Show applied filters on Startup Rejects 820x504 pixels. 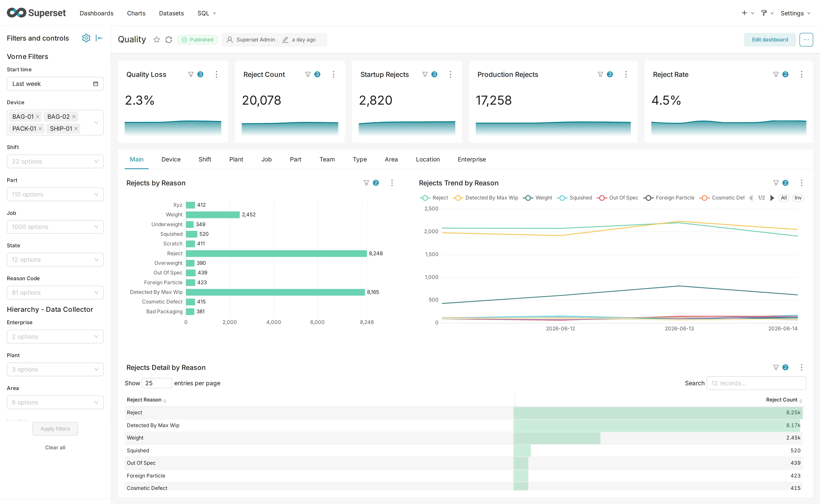pos(429,74)
